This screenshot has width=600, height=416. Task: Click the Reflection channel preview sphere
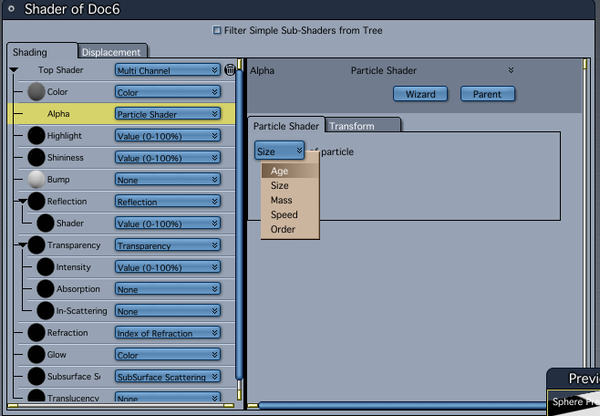[x=36, y=201]
